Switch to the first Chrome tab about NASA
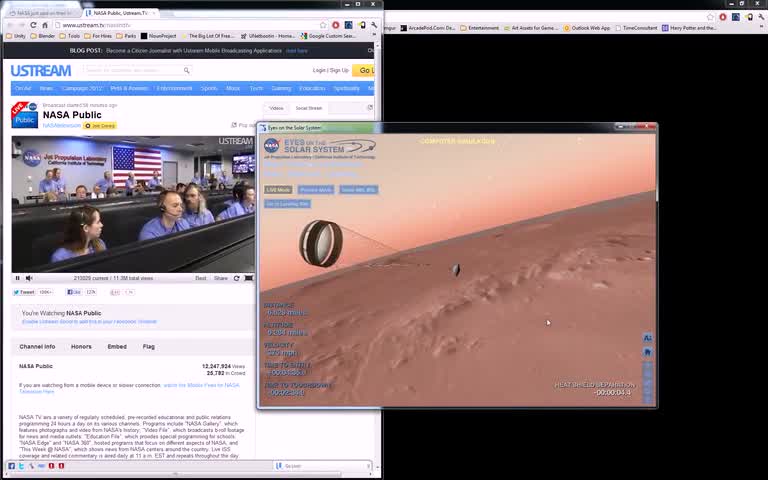The width and height of the screenshot is (768, 480). (43, 13)
